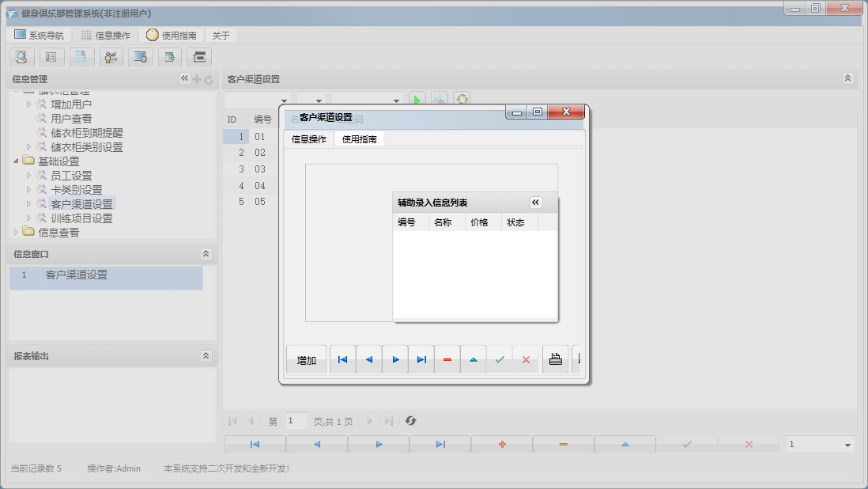Select 员工设置 in the tree
The height and width of the screenshot is (489, 868).
(71, 176)
